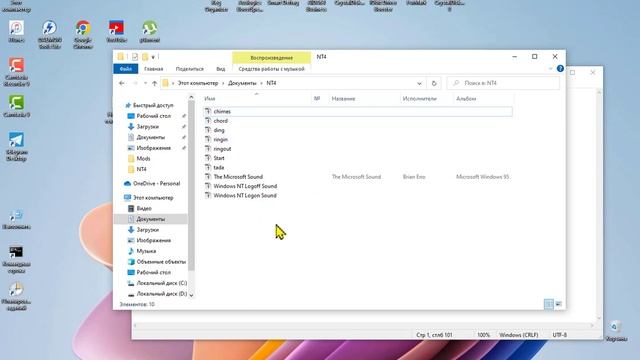This screenshot has height=360, width=640.
Task: Click Properties icon in quick access toolbar
Action: click(135, 57)
